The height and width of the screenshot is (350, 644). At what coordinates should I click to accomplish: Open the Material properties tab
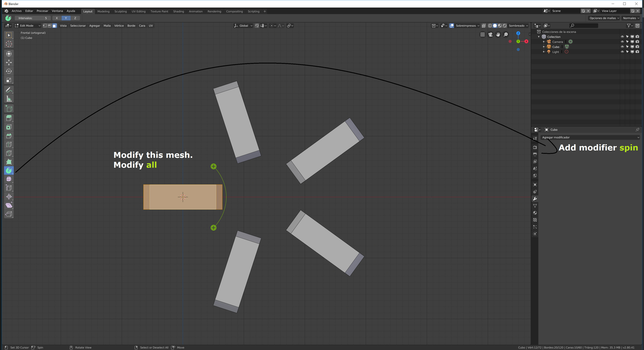(x=535, y=213)
